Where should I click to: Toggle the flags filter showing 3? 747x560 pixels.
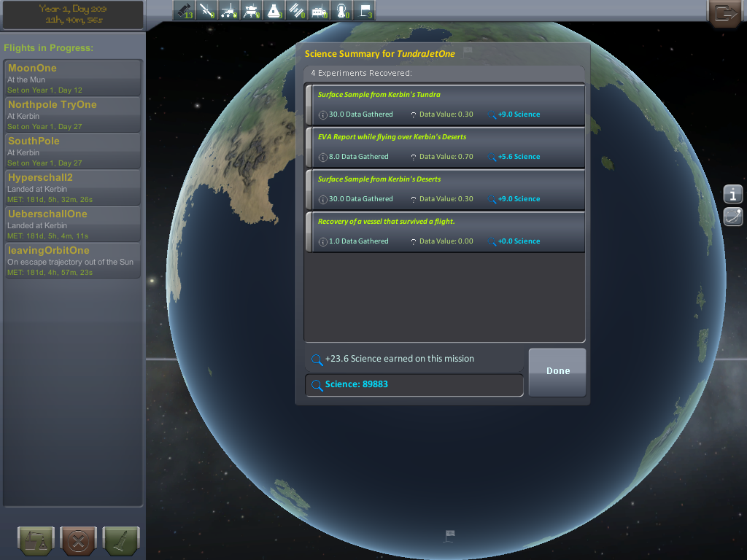click(363, 10)
